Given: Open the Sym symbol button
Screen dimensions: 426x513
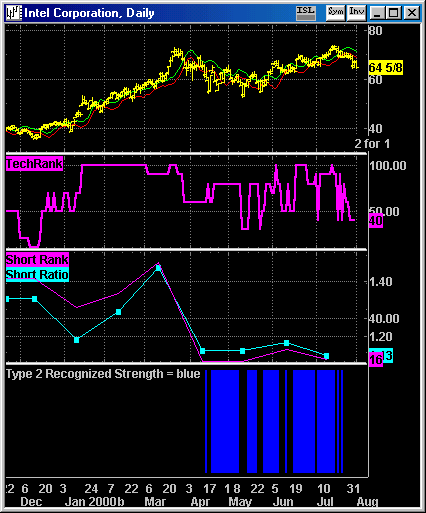Looking at the screenshot, I should coord(335,13).
